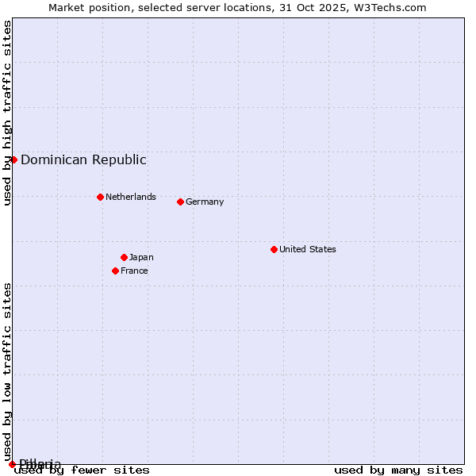Image resolution: width=476 pixels, height=476 pixels.
Task: Click the Germany text label
Action: pyautogui.click(x=205, y=202)
